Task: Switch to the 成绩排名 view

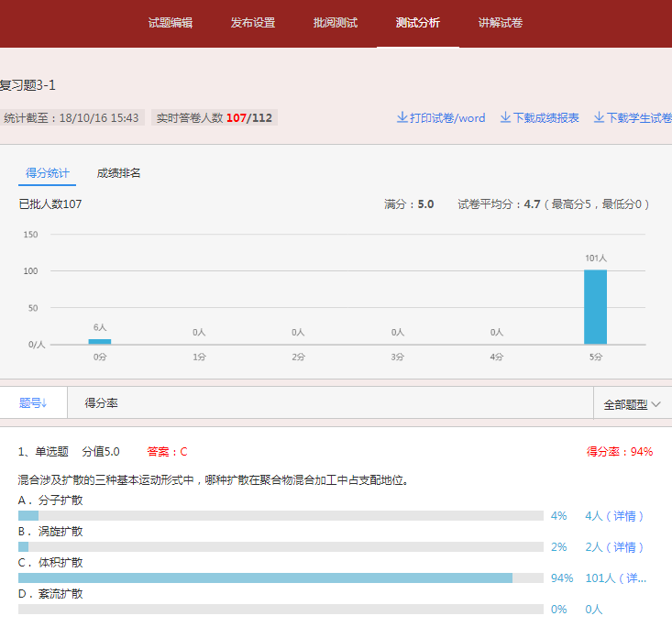Action: 119,173
